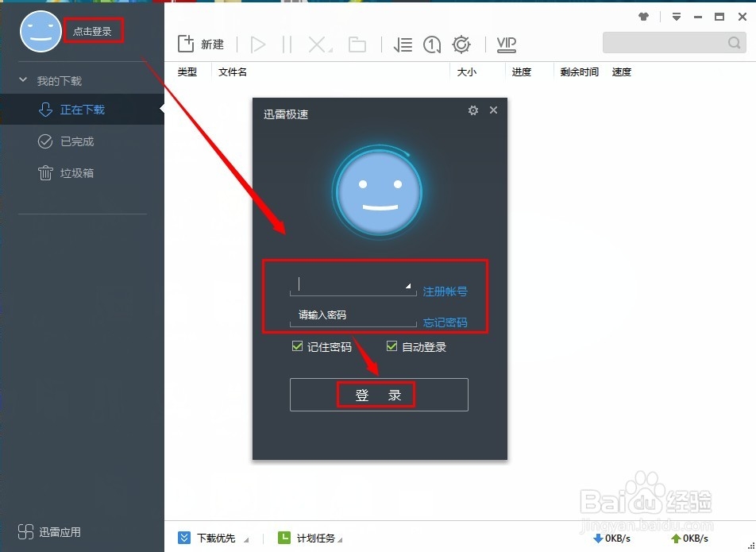This screenshot has width=756, height=552.
Task: Click the VIP icon in toolbar
Action: tap(507, 44)
